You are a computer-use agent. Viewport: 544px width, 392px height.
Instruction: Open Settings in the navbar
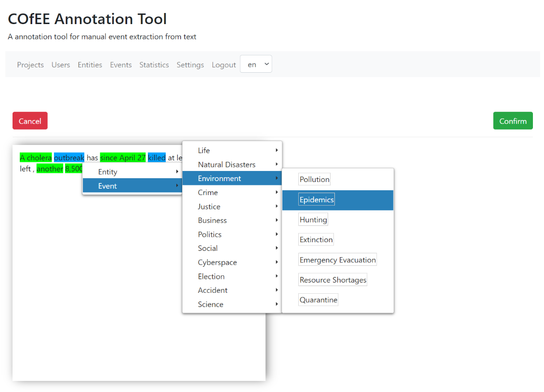click(190, 65)
